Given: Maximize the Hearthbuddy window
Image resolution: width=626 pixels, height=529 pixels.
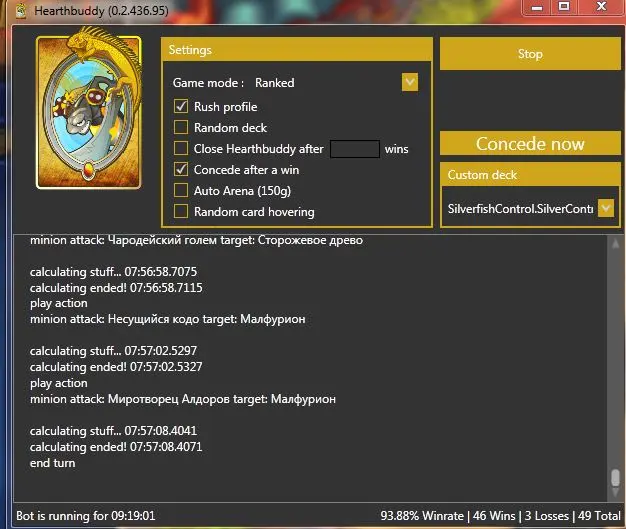Looking at the screenshot, I should point(564,7).
